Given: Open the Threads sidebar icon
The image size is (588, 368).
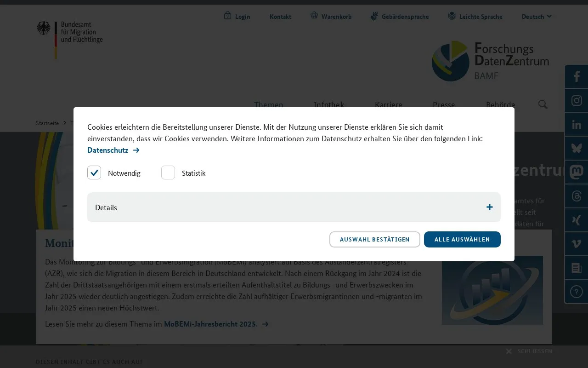Looking at the screenshot, I should (577, 196).
